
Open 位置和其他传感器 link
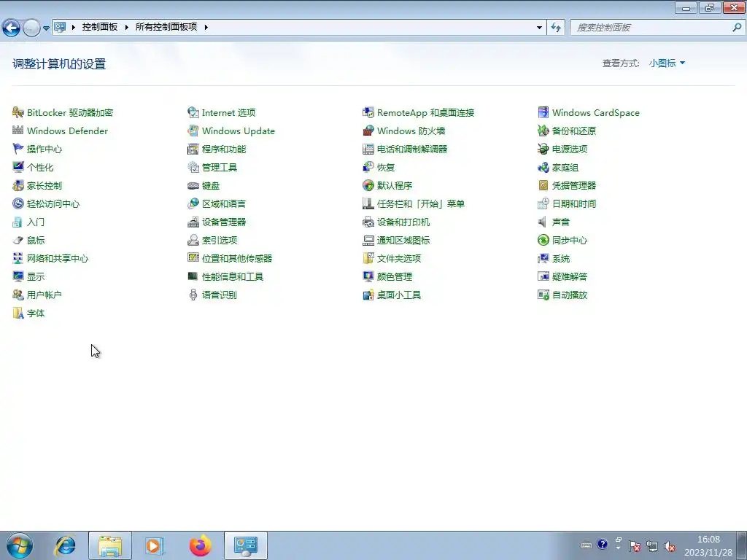(x=237, y=259)
